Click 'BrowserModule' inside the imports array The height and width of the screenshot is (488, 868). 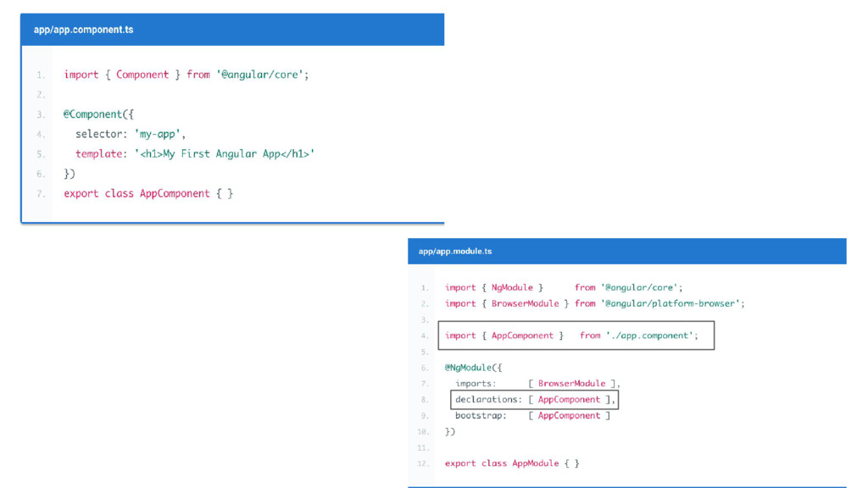click(x=572, y=384)
